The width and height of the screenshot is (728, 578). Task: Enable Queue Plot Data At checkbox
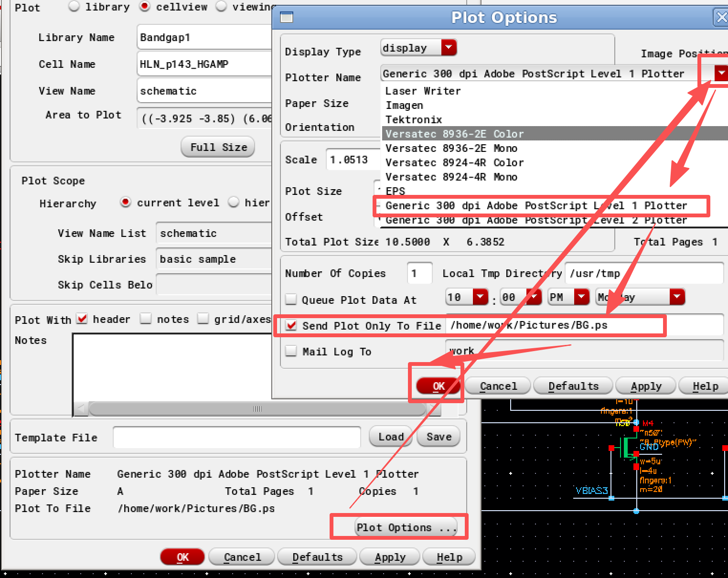[291, 300]
